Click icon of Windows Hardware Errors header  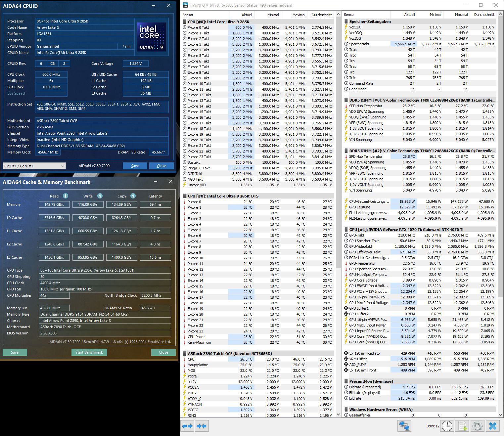tap(346, 410)
